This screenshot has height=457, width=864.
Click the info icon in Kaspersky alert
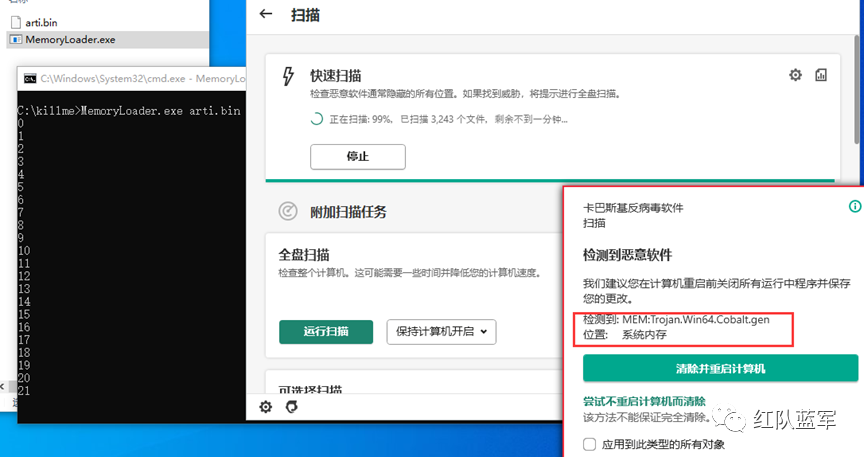[855, 206]
